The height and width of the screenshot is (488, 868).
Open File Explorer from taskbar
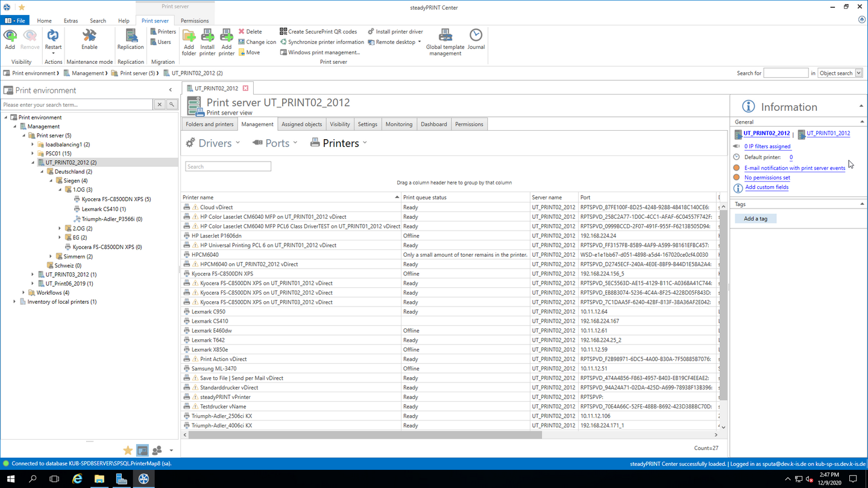pyautogui.click(x=99, y=479)
